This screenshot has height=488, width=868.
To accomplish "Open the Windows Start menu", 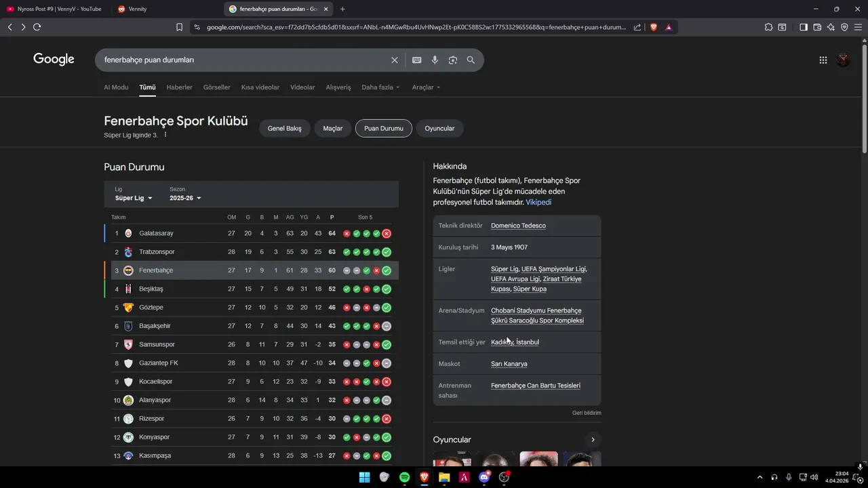I will (x=364, y=477).
